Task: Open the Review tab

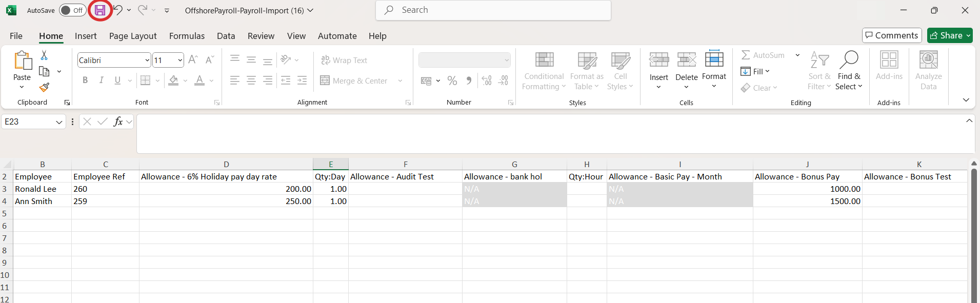Action: pyautogui.click(x=261, y=36)
